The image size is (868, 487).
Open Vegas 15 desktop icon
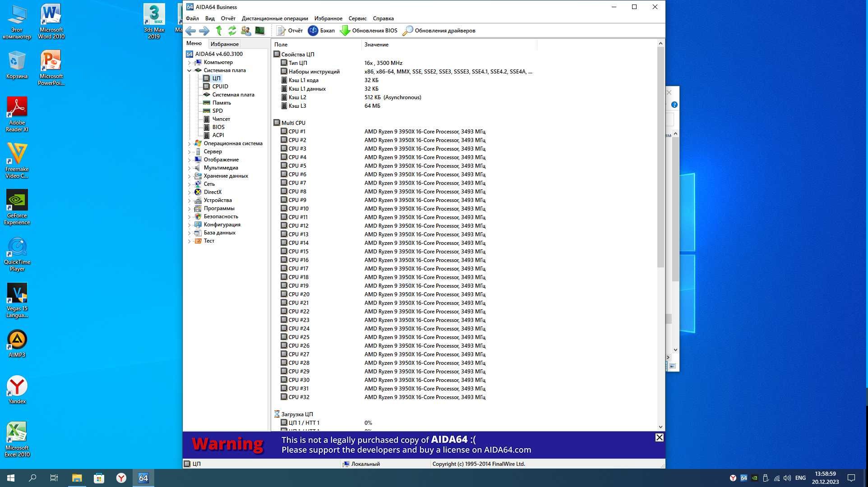coord(17,300)
